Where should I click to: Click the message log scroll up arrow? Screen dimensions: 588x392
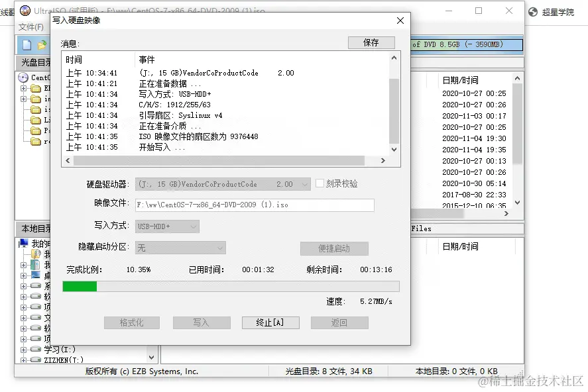tap(394, 58)
